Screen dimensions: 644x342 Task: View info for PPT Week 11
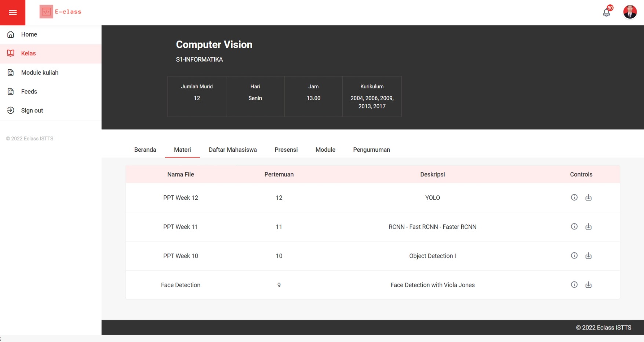coord(574,227)
